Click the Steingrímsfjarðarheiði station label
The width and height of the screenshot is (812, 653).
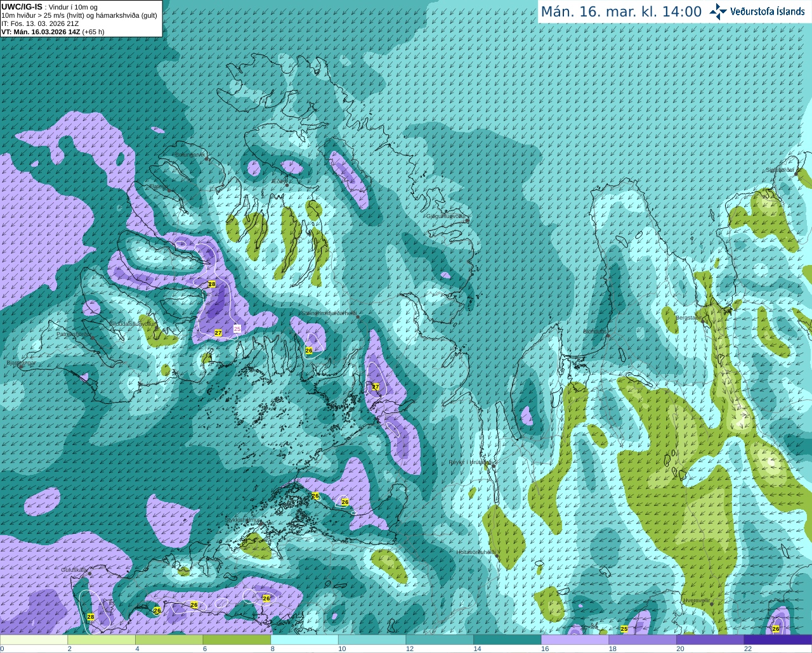click(328, 313)
